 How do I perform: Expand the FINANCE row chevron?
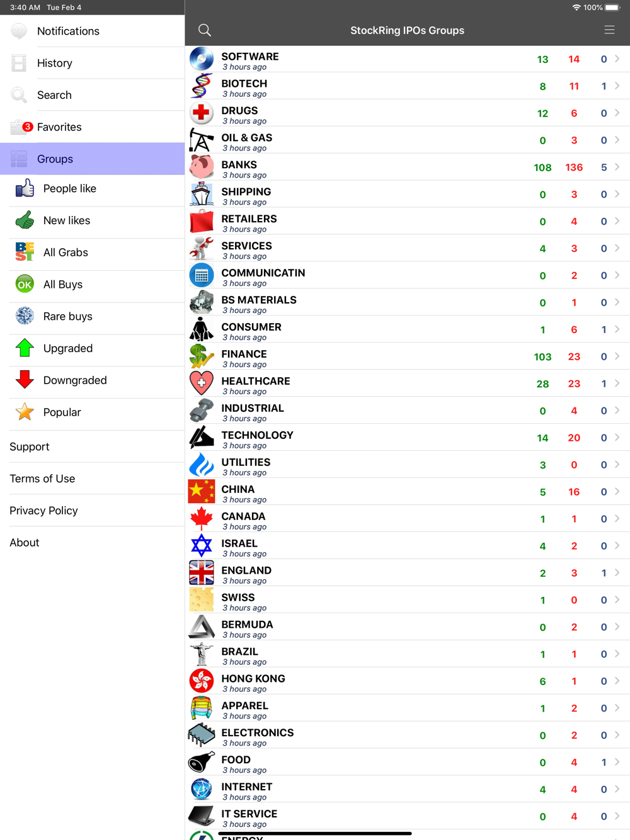[x=617, y=356]
